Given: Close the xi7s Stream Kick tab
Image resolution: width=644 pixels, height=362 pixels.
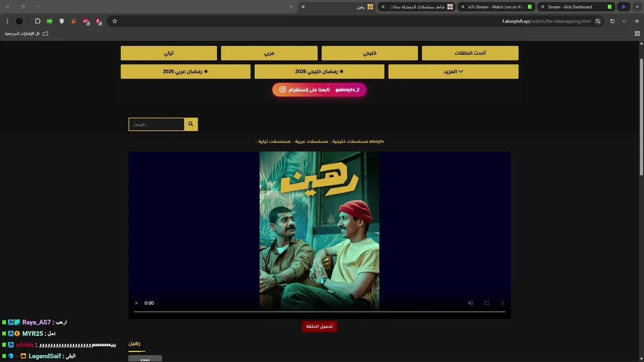Looking at the screenshot, I should point(463,7).
